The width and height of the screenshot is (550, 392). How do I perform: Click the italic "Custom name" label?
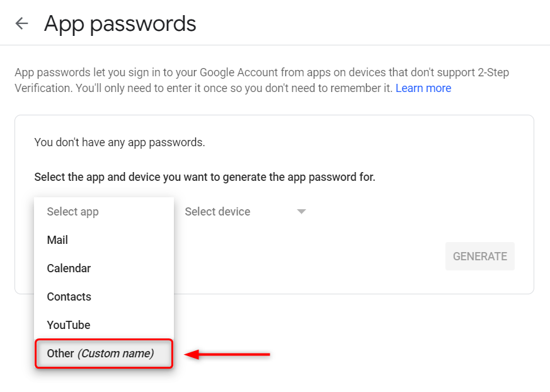[x=115, y=354]
